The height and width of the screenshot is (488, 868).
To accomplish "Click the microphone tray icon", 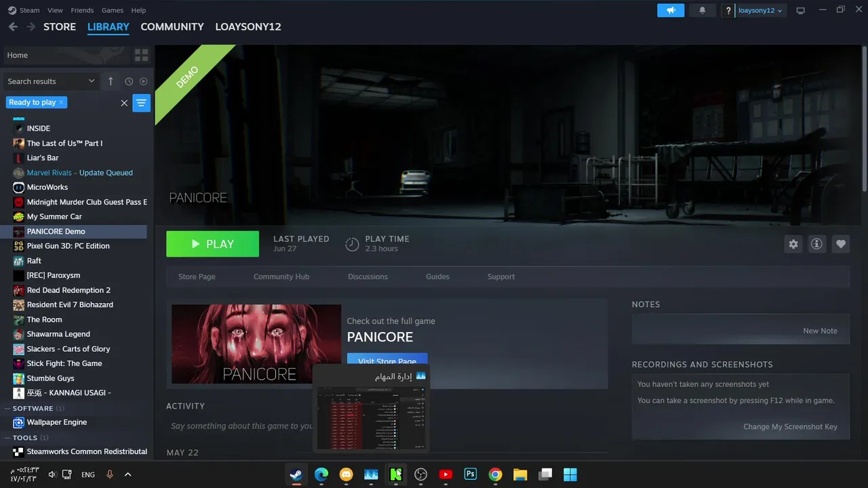I will pyautogui.click(x=110, y=474).
